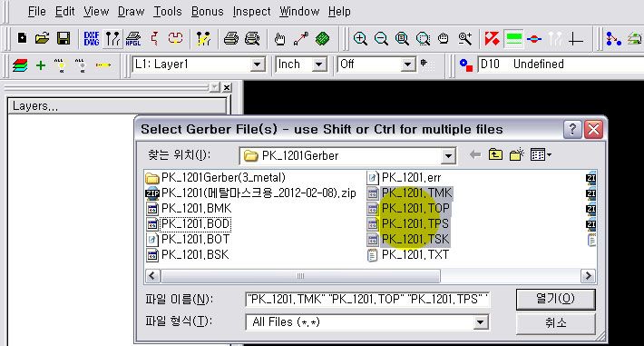
Task: Open the PK_1201Gerber location dropdown
Action: click(x=448, y=156)
